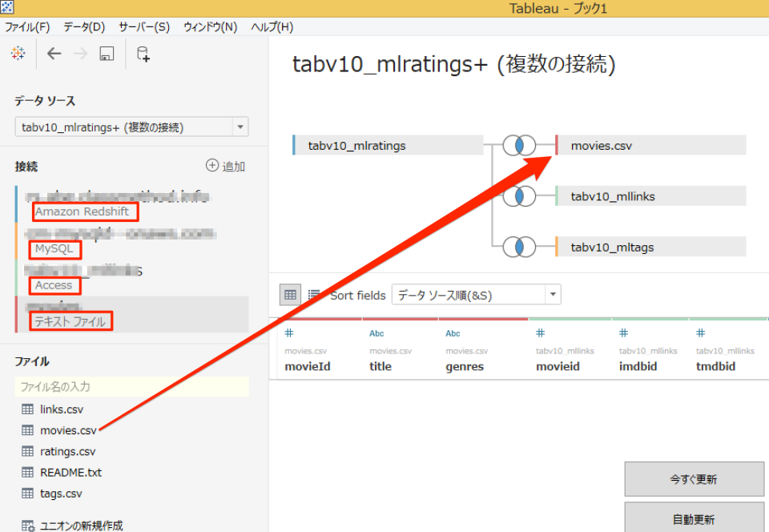
Task: Toggle the grid view in data preview
Action: [289, 294]
